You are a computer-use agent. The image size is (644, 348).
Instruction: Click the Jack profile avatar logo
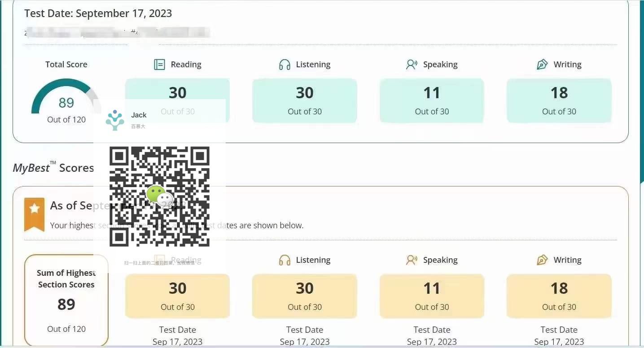(x=115, y=120)
